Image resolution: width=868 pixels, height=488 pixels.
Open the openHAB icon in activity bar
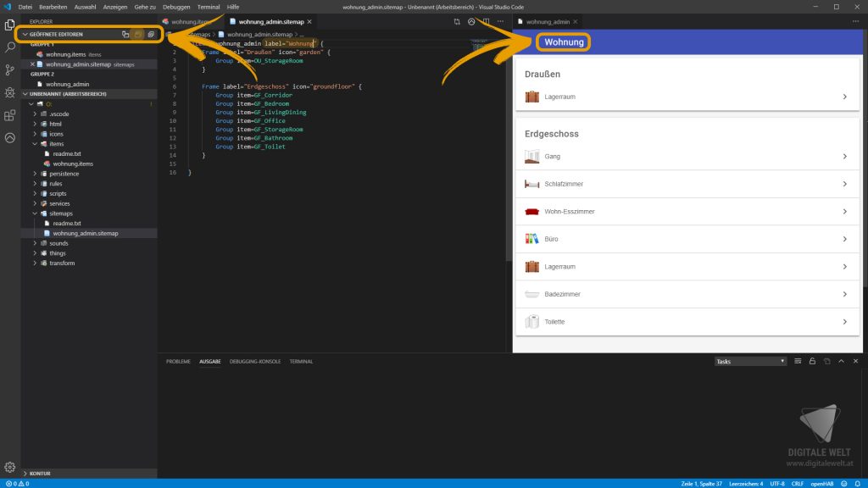pos(10,137)
